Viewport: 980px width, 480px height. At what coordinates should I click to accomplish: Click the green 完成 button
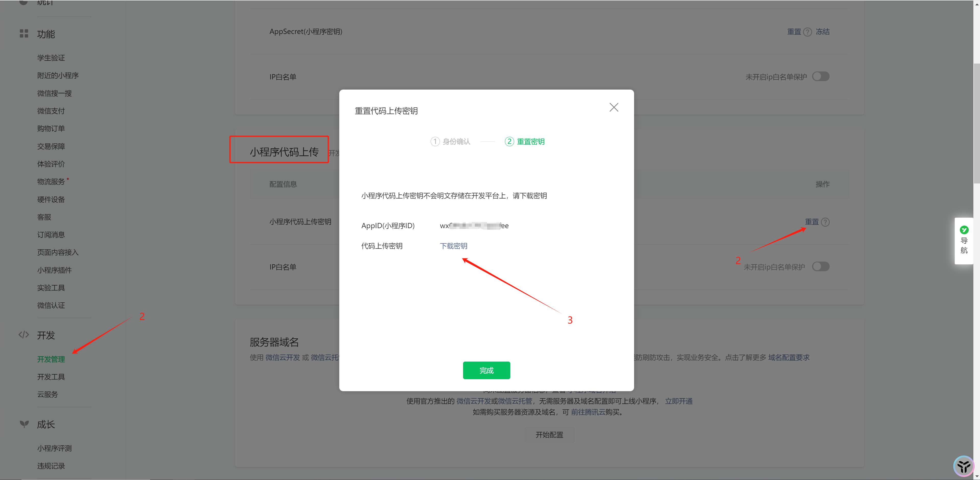point(486,370)
